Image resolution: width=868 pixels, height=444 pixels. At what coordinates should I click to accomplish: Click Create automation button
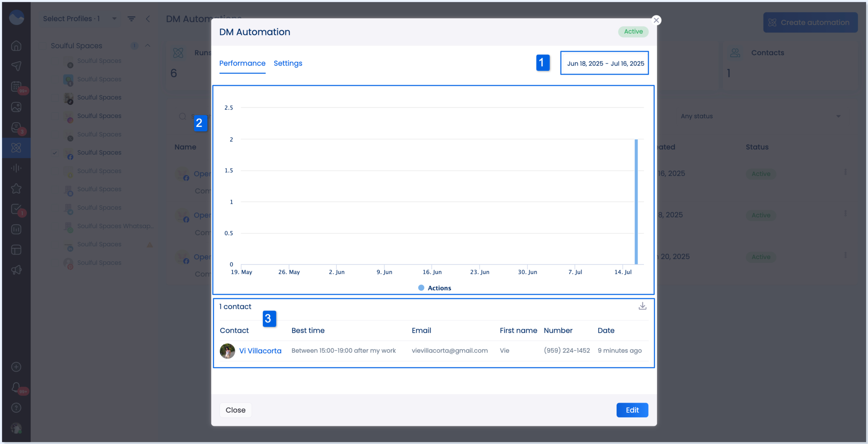coord(810,23)
